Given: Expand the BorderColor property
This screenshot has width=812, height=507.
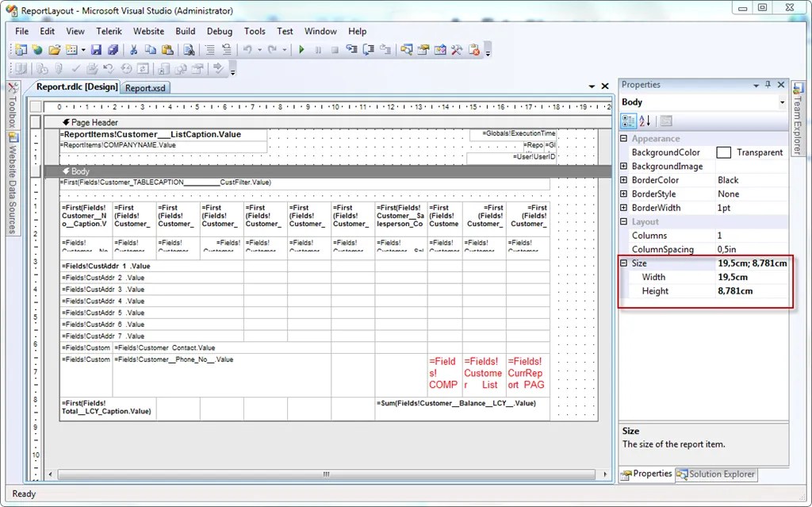Looking at the screenshot, I should point(624,180).
